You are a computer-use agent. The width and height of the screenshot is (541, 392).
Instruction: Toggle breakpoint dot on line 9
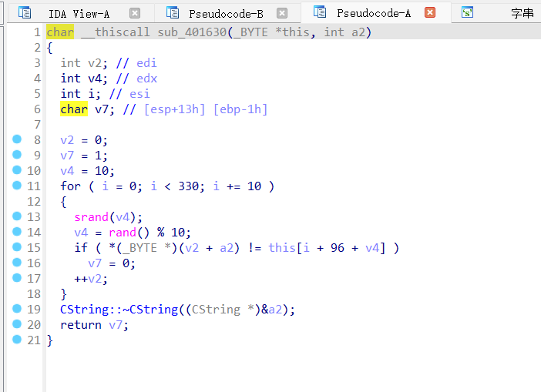[x=17, y=155]
